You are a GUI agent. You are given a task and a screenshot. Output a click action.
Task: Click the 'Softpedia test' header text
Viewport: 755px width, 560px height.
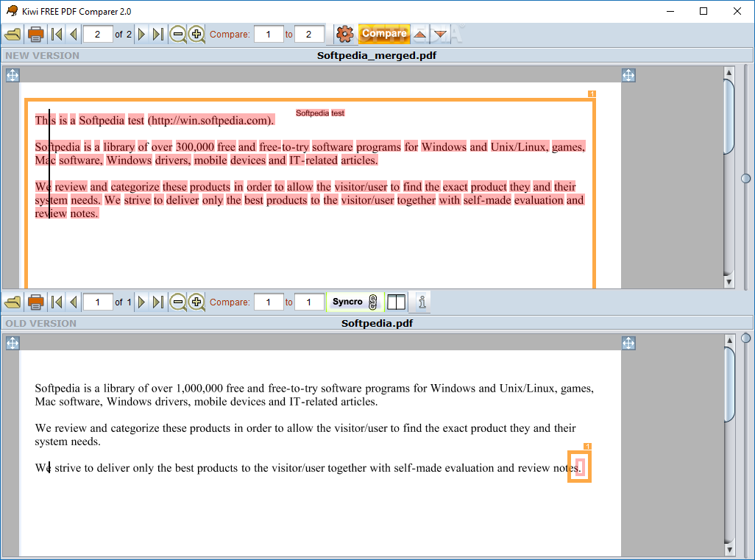(x=320, y=113)
